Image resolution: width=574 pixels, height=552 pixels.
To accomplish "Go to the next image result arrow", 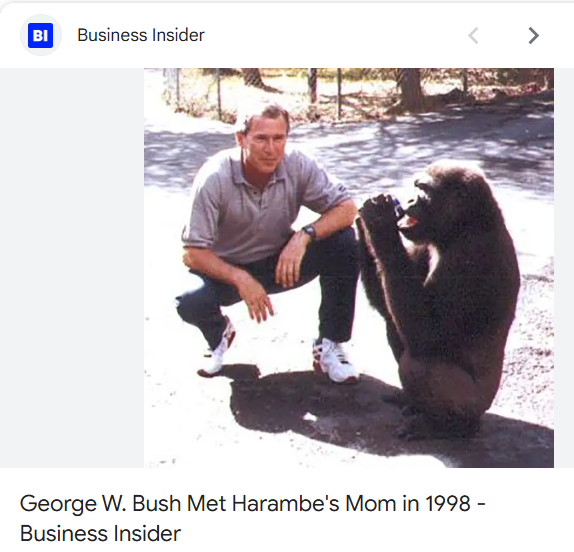I will [533, 36].
